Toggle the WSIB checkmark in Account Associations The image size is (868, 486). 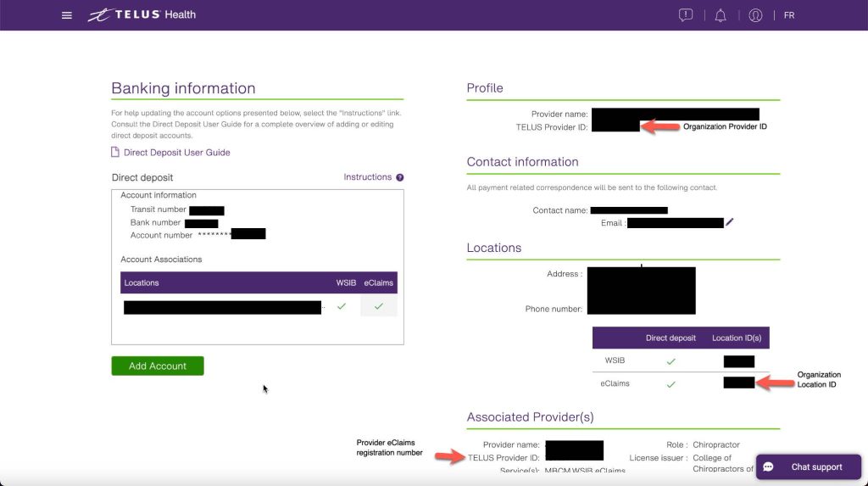[342, 306]
